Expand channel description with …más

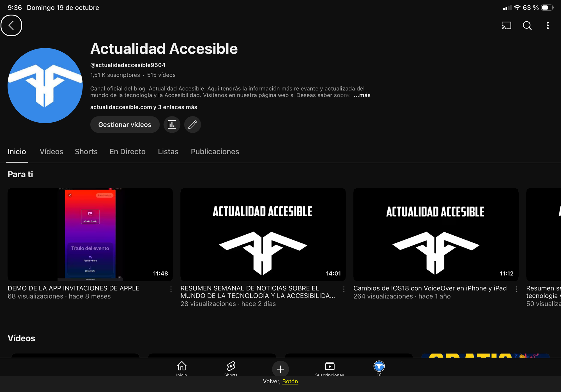(x=362, y=95)
